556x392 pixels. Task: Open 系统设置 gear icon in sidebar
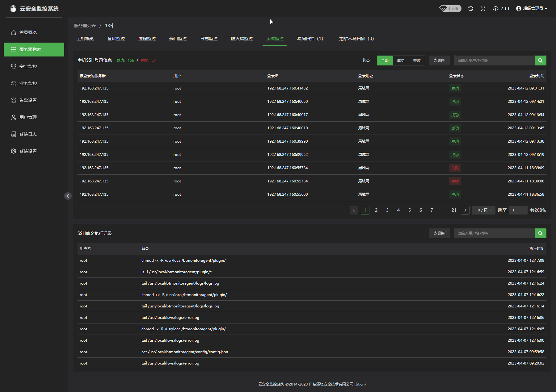14,151
